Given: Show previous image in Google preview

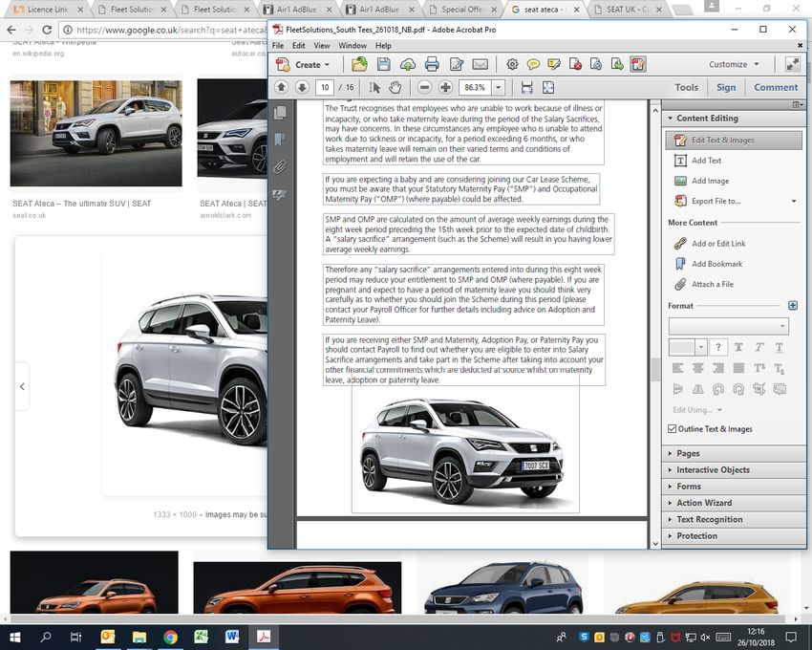Looking at the screenshot, I should (22, 387).
